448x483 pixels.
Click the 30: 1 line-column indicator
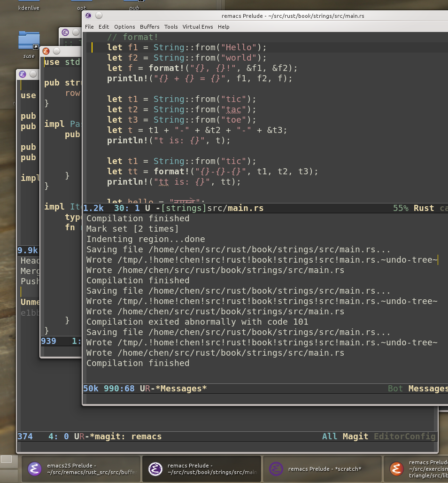[x=127, y=208]
